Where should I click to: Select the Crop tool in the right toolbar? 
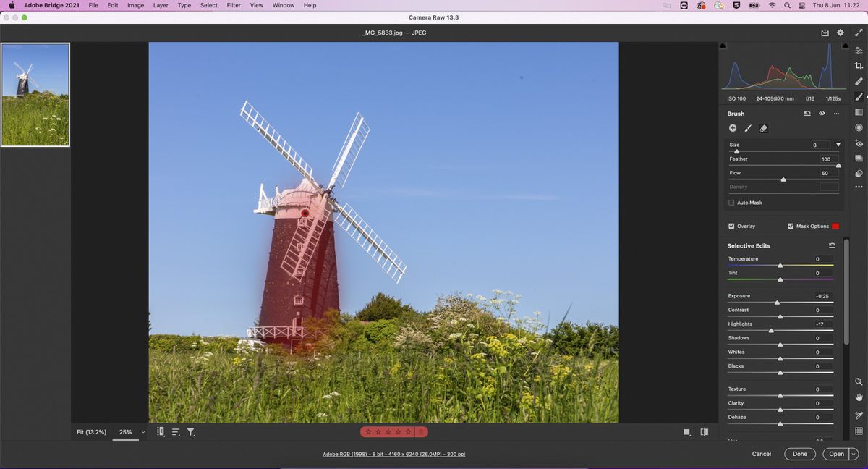(859, 65)
